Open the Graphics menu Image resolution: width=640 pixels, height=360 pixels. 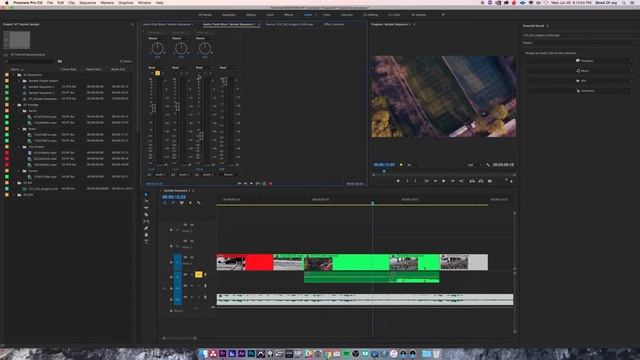pyautogui.click(x=126, y=2)
